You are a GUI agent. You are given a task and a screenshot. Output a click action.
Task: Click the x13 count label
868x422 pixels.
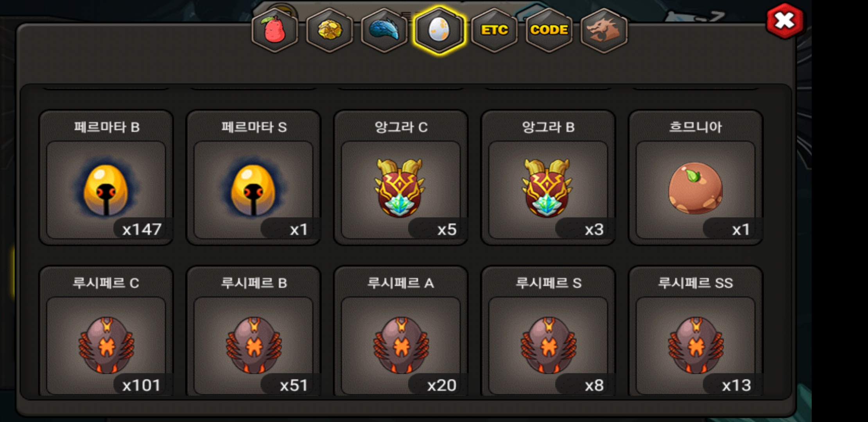tap(736, 385)
